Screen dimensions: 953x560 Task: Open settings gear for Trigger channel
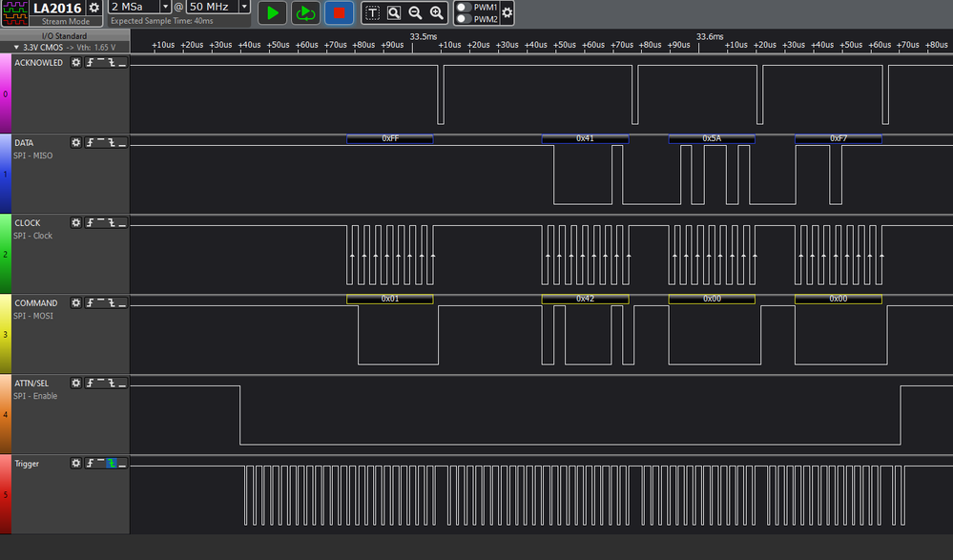[75, 464]
